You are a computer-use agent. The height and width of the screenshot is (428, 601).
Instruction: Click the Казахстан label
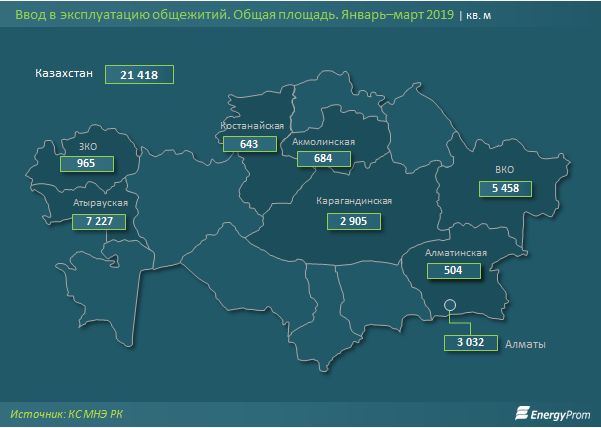[x=63, y=74]
